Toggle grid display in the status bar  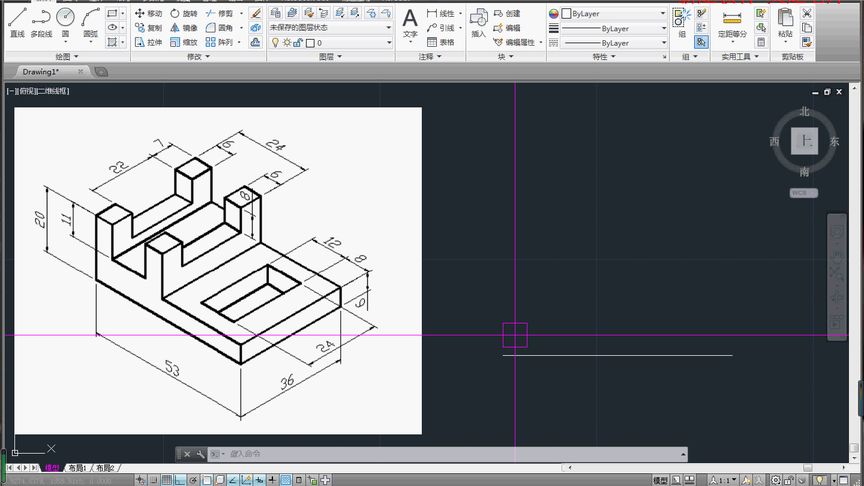(167, 480)
